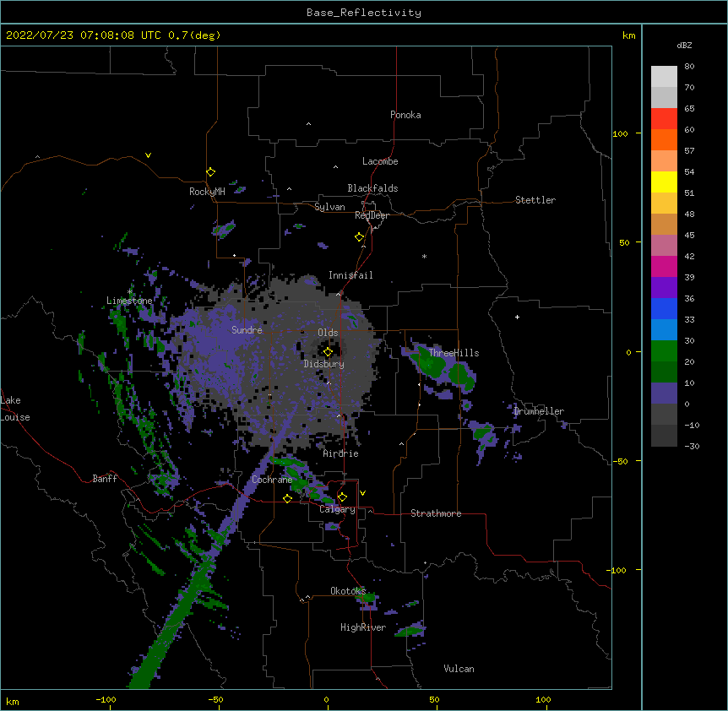Screen dimensions: 728x711
Task: Click the RockyMH label
Action: (207, 192)
